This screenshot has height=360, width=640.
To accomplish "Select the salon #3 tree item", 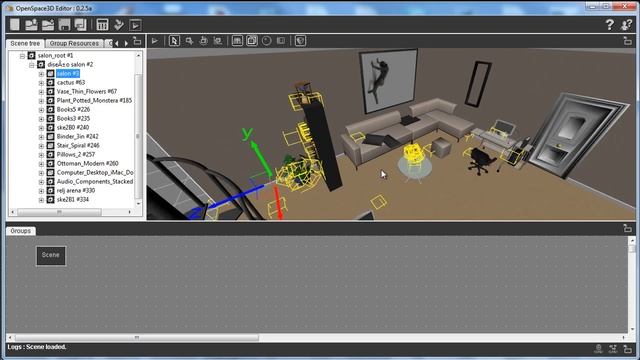I will coord(68,73).
